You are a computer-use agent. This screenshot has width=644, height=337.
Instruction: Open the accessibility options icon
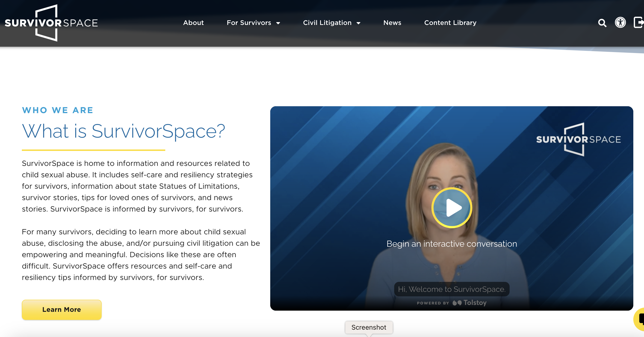coord(620,23)
